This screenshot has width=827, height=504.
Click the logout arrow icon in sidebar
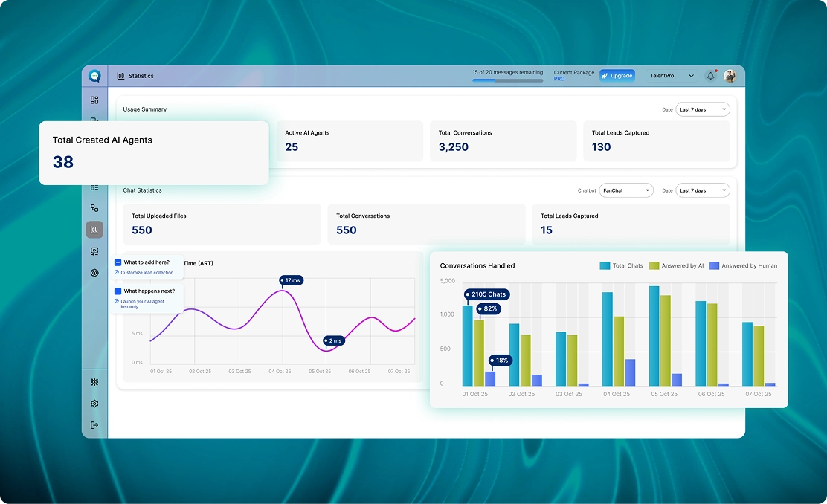(x=94, y=425)
